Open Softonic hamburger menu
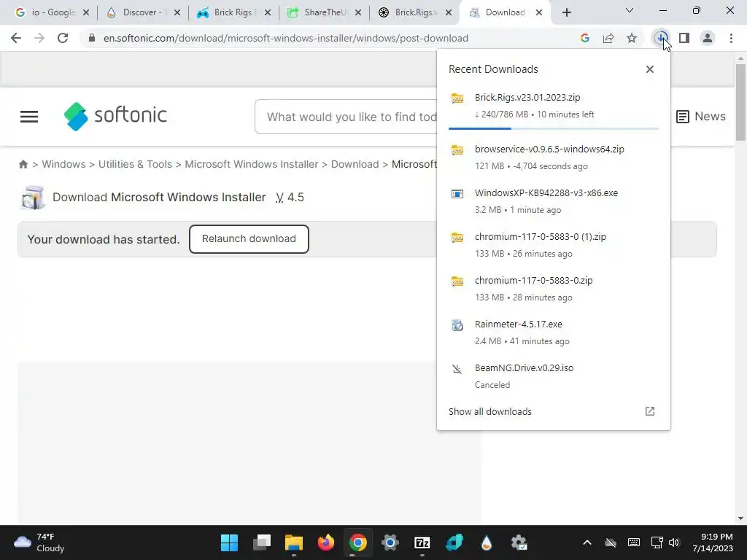747x560 pixels. pos(29,117)
